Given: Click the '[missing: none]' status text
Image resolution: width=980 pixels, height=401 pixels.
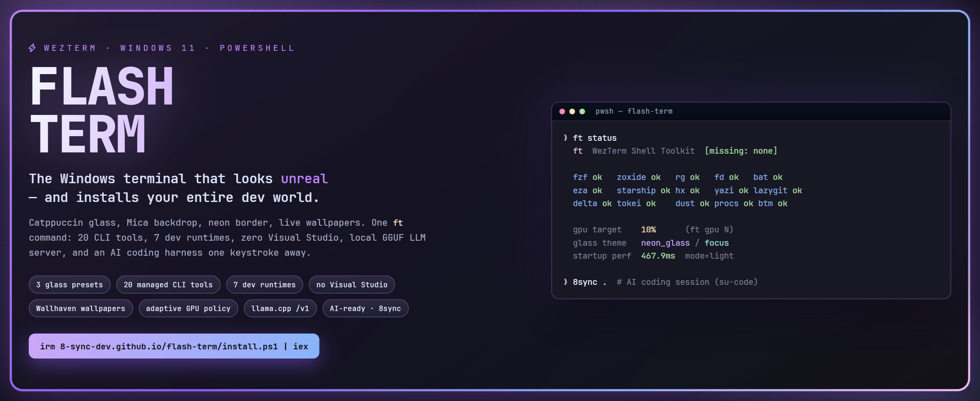Looking at the screenshot, I should click(741, 151).
